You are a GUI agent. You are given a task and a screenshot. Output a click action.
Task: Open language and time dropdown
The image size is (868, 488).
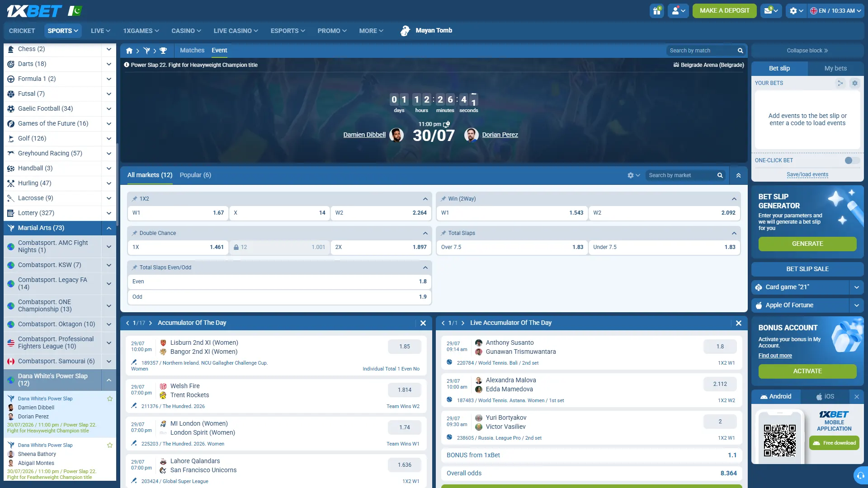835,11
